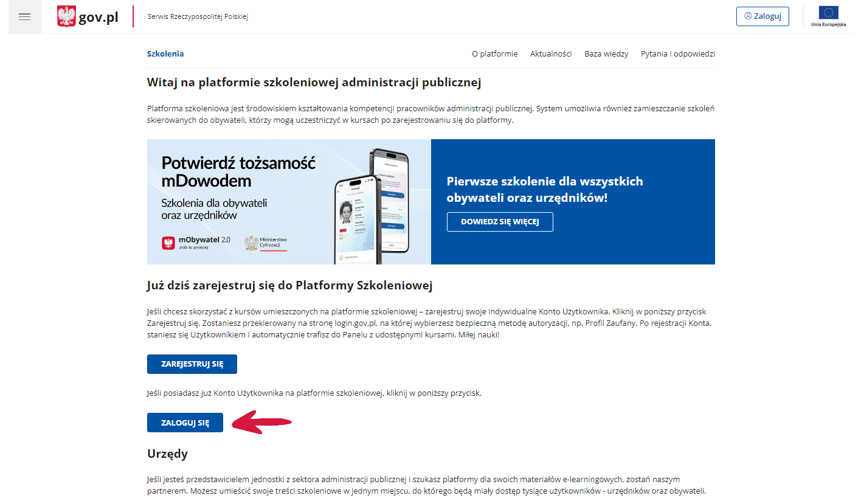Navigate to Baza wiedzy
861x504 pixels.
click(x=606, y=54)
